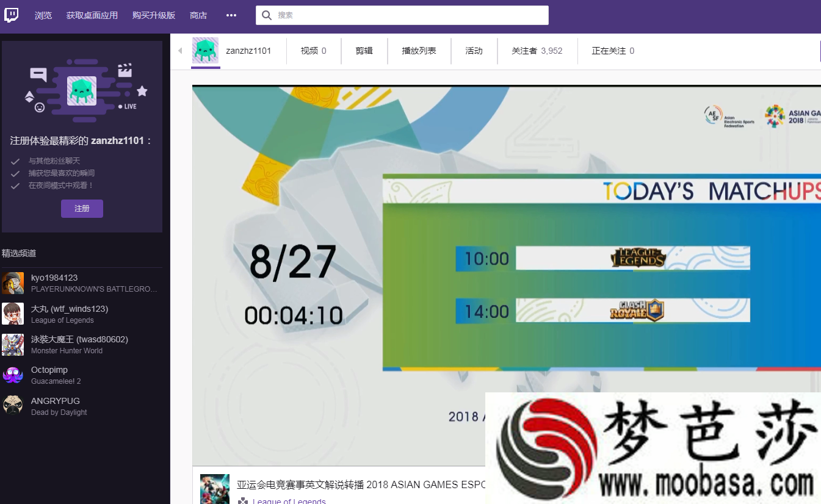Click the channel header avatar of zanzhz1101

point(206,51)
